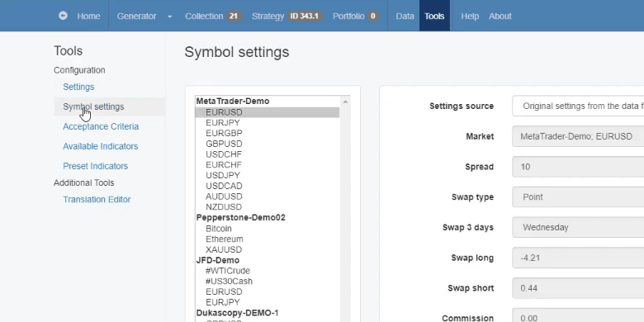Screen dimensions: 644x322
Task: Click the back arrow icon beside Home
Action: point(63,16)
